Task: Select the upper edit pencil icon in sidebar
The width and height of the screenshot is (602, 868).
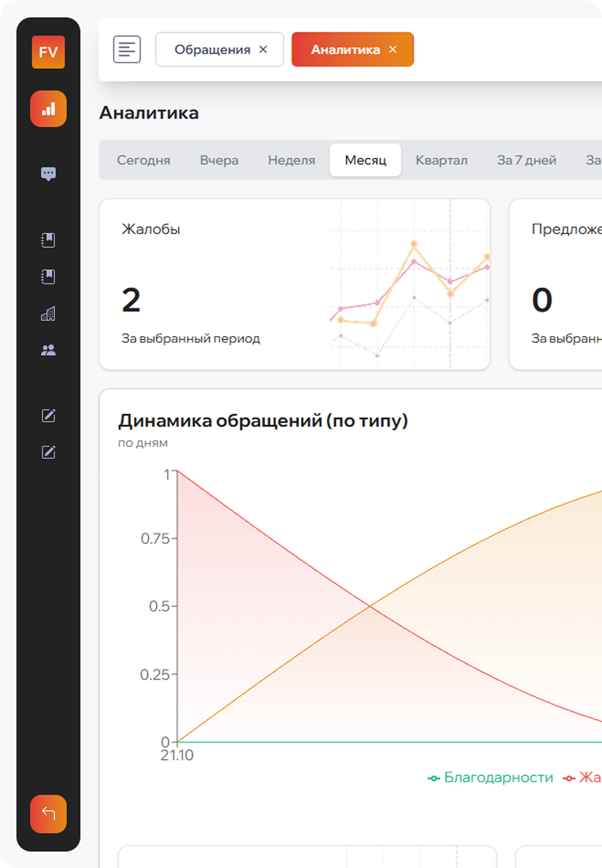Action: tap(48, 416)
